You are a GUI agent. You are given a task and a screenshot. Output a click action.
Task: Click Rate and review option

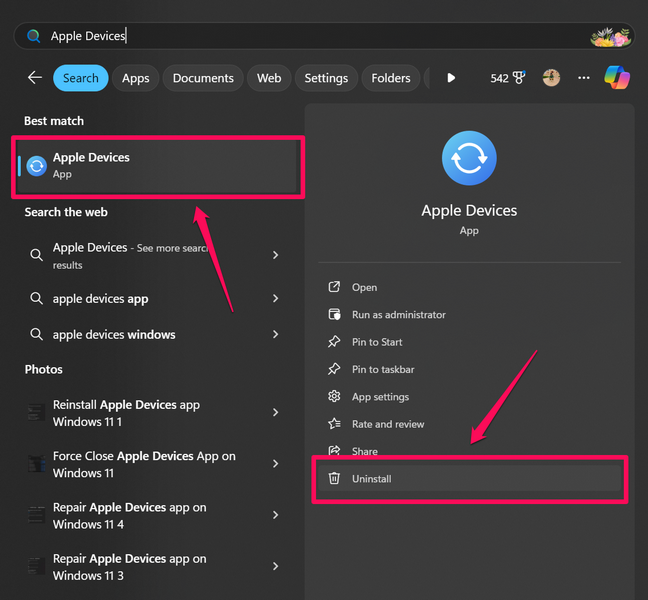point(388,424)
